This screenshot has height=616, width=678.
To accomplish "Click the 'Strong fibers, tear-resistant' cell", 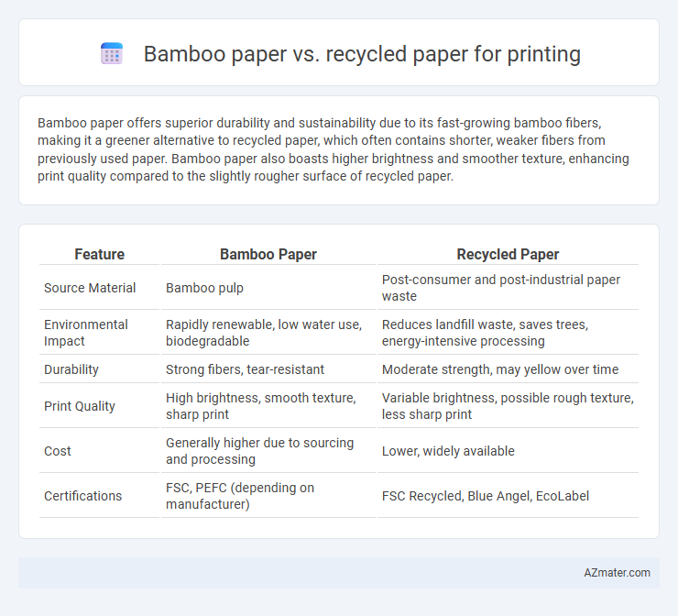I will (x=245, y=369).
